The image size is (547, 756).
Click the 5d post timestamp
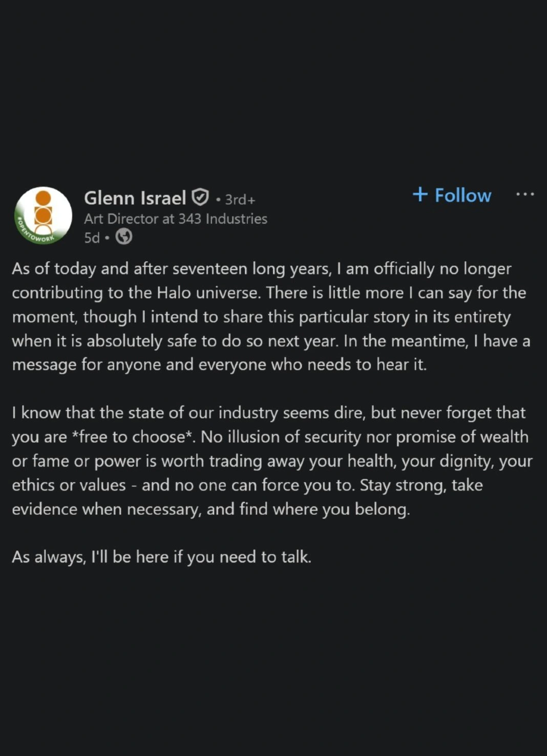coord(92,238)
